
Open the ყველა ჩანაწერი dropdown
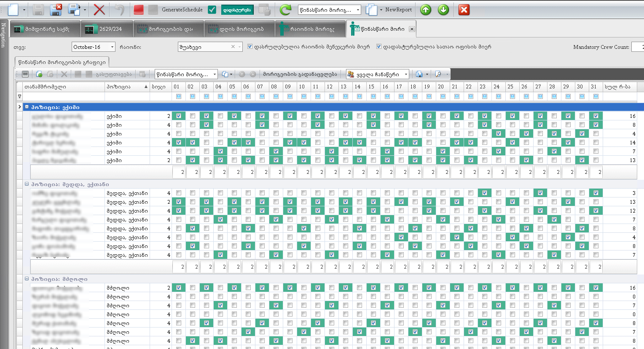point(406,74)
